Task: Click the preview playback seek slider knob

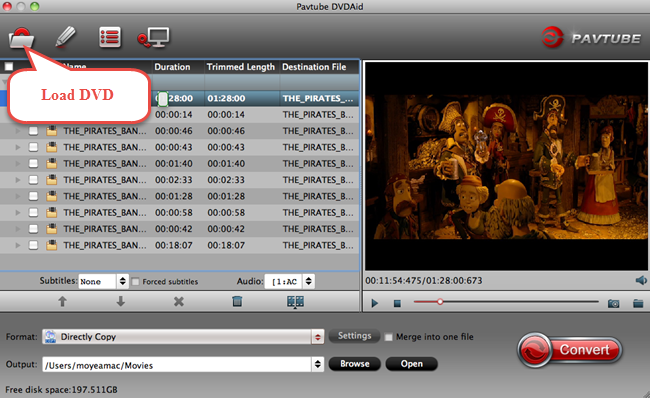Action: pos(440,302)
